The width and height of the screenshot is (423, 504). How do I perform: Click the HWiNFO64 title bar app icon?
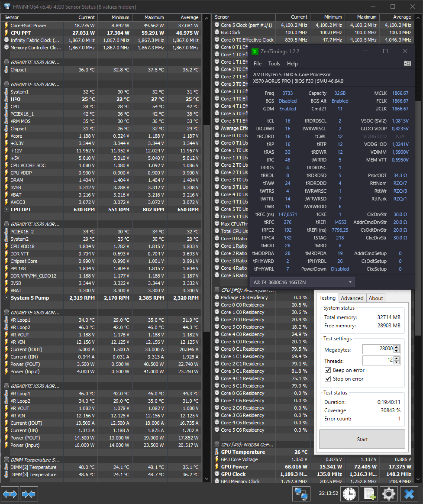click(x=7, y=6)
